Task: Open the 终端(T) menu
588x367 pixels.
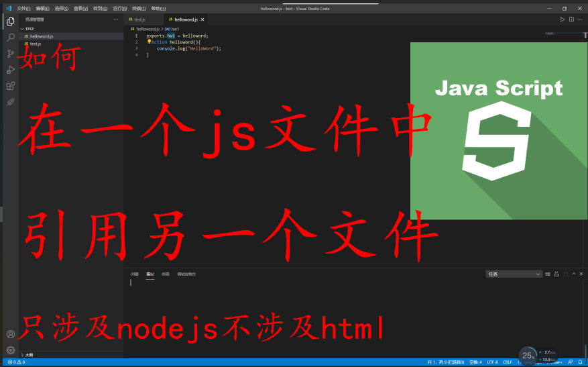Action: tap(139, 8)
